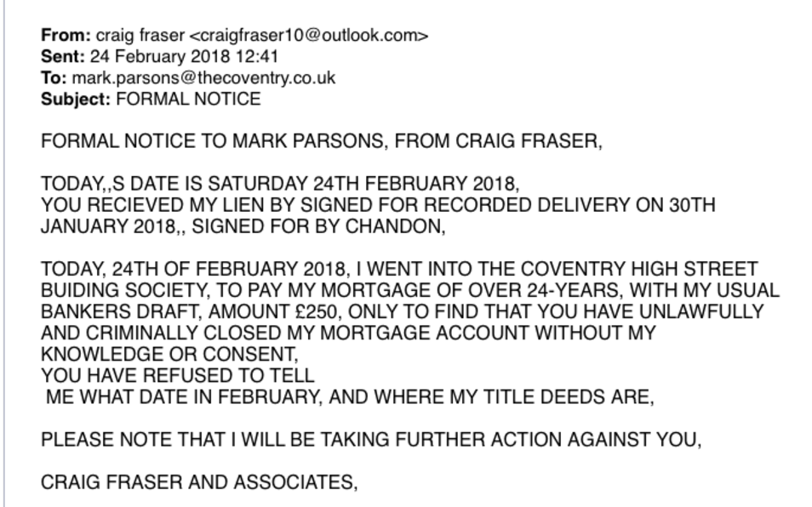Screen dimensions: 812x507
Task: Click the sender email craigfraser10@outlook.com
Action: 308,36
